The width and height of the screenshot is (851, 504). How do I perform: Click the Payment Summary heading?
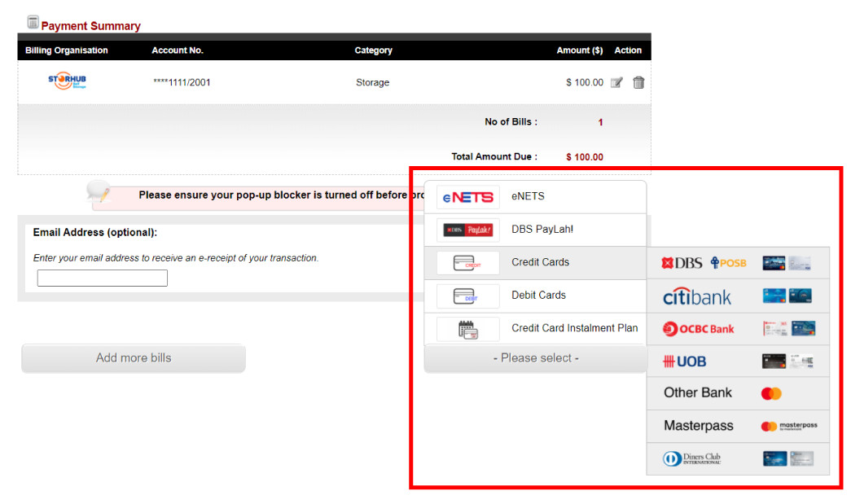tap(90, 26)
